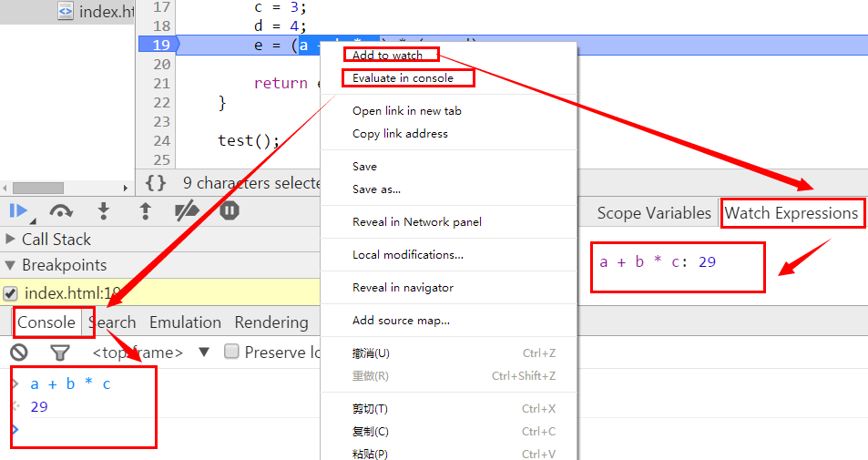
Task: Click line number 24 in gutter
Action: click(x=161, y=141)
